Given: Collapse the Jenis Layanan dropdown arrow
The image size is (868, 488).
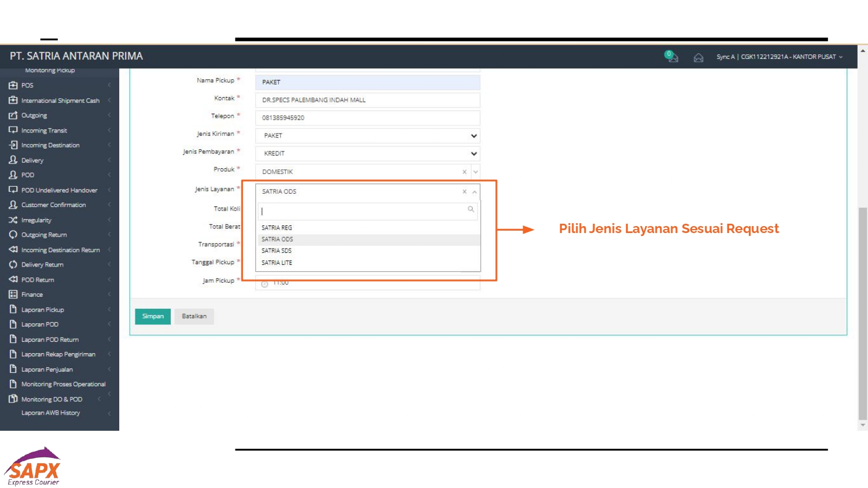Looking at the screenshot, I should click(x=475, y=192).
